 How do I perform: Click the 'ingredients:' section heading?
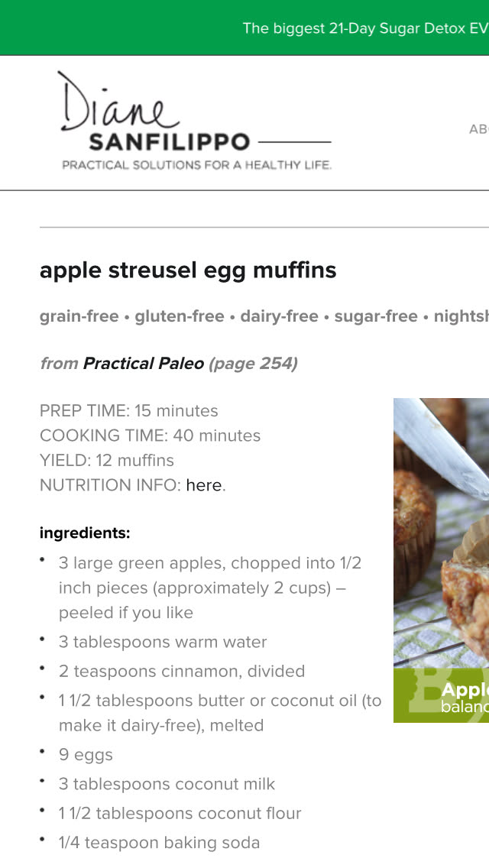pos(85,533)
